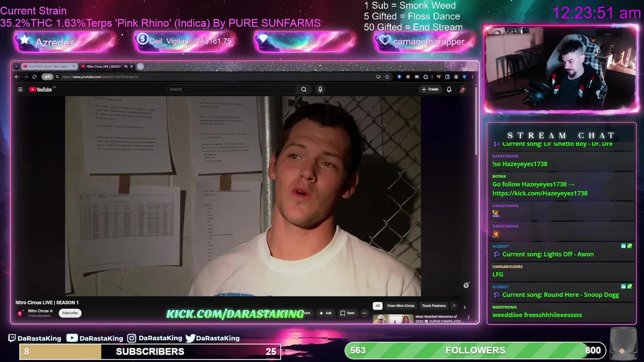Click the Followers progress bar
Screen dimensions: 644x362
click(x=475, y=350)
